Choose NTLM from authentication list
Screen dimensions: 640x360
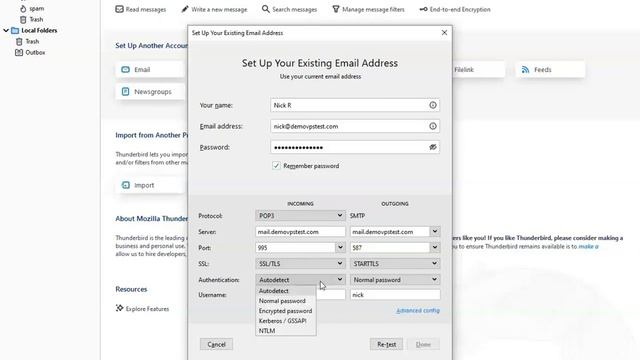click(x=286, y=331)
